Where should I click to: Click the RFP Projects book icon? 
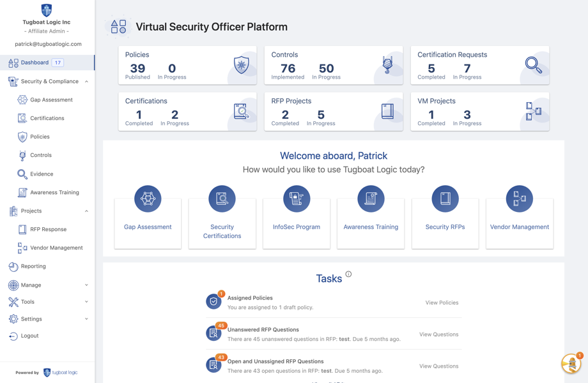387,111
